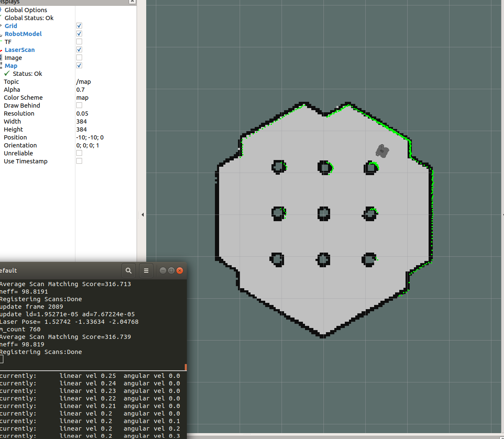Image resolution: width=504 pixels, height=439 pixels.
Task: Click the green checkmark beside Status: Ok
Action: 7,74
